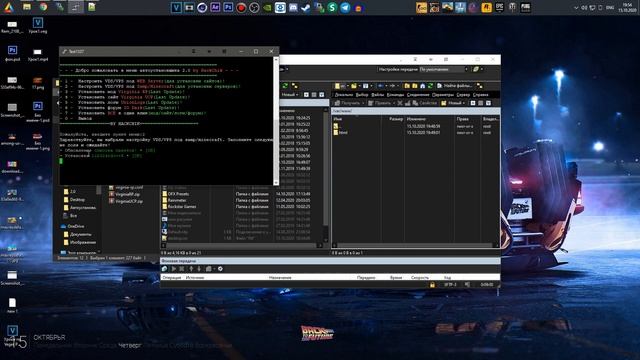Open the remote directory dropdown in WinSCP
This screenshot has height=360, width=640.
point(343,86)
